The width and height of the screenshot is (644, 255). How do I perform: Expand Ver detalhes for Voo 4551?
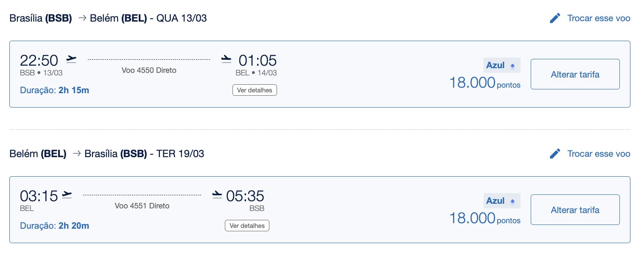point(247,226)
